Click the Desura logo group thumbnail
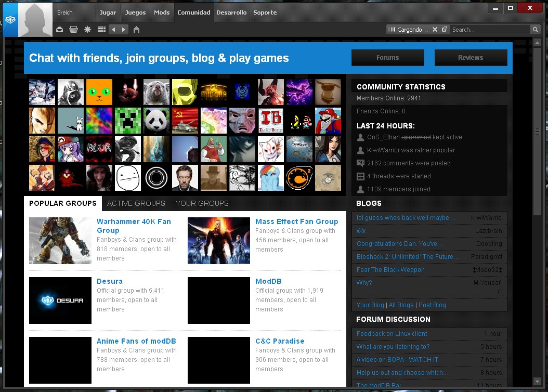The height and width of the screenshot is (392, 548). tap(60, 300)
